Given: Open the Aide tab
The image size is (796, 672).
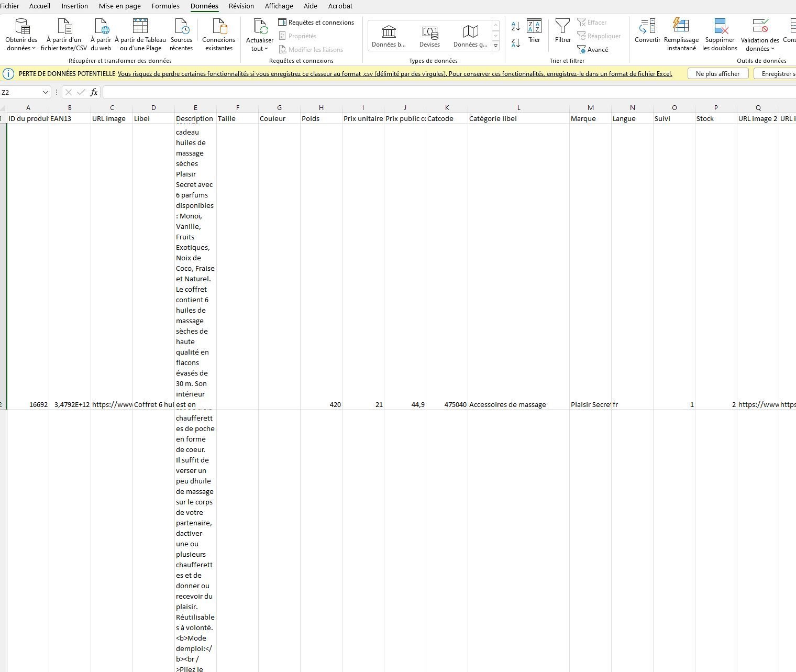Looking at the screenshot, I should [311, 6].
